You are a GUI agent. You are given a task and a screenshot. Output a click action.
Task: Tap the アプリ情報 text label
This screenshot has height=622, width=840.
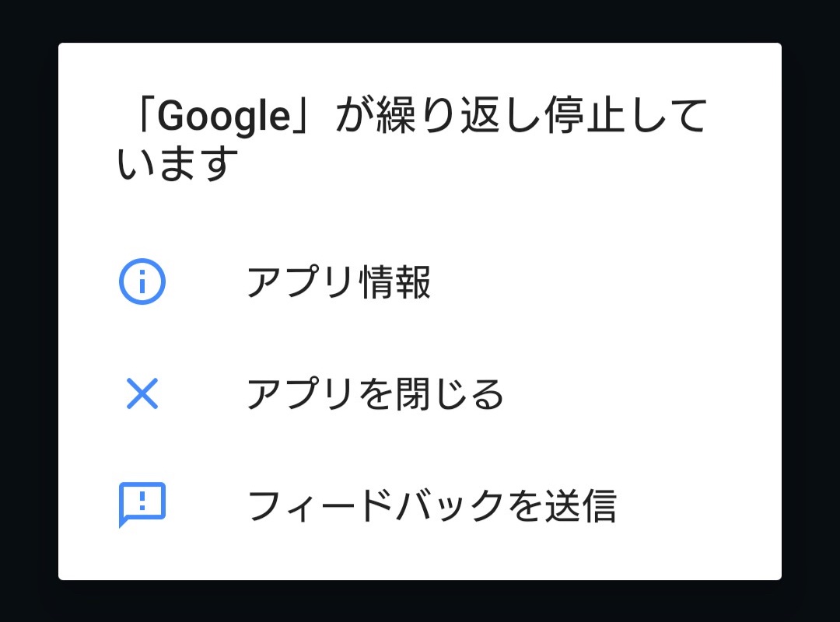click(338, 281)
